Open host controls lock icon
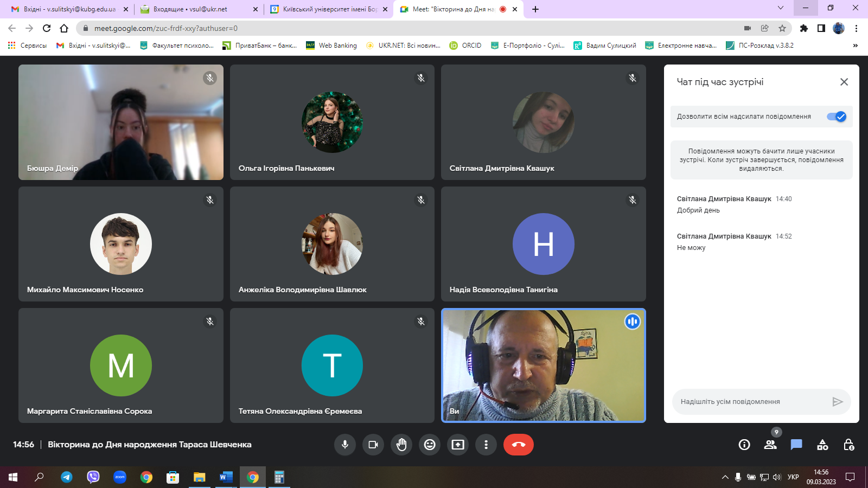This screenshot has width=868, height=488. pyautogui.click(x=848, y=445)
